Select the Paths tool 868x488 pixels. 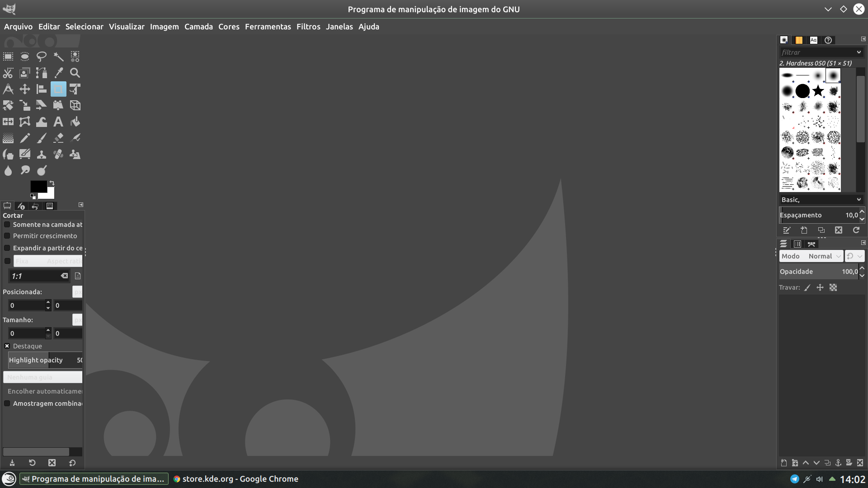pyautogui.click(x=42, y=73)
